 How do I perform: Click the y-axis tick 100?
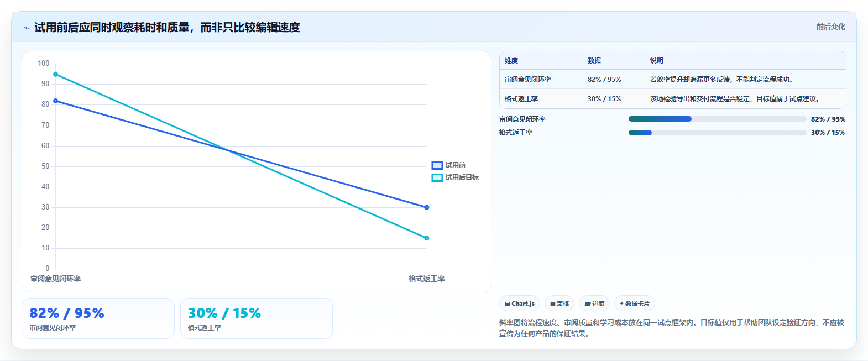point(44,64)
